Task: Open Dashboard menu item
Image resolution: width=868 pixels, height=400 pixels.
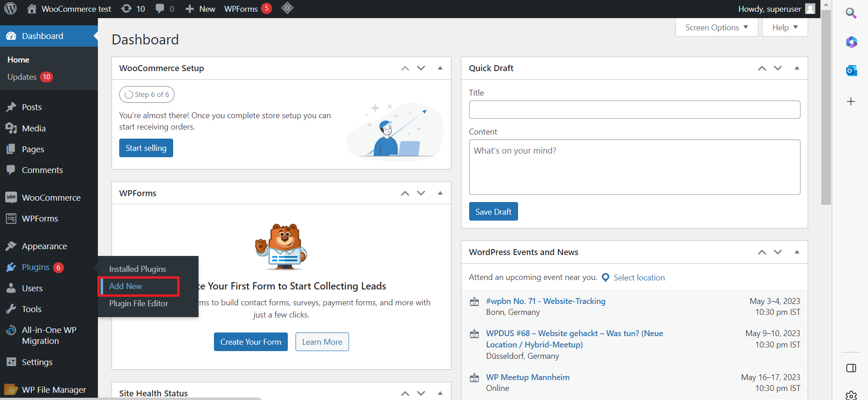Action: pos(49,36)
